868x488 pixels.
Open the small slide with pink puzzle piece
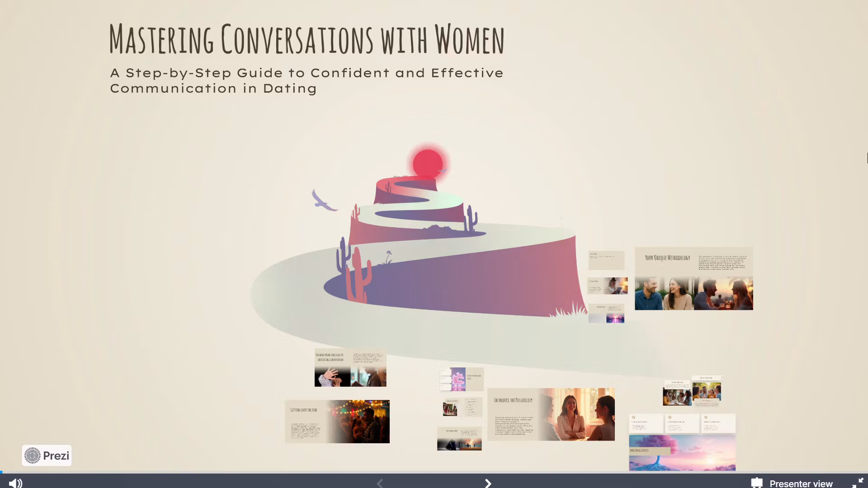[x=462, y=379]
